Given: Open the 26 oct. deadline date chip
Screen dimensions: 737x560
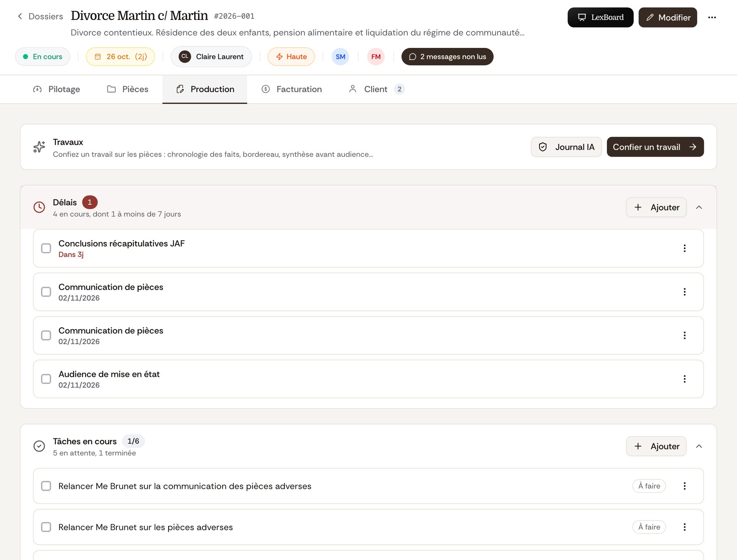Looking at the screenshot, I should point(120,57).
